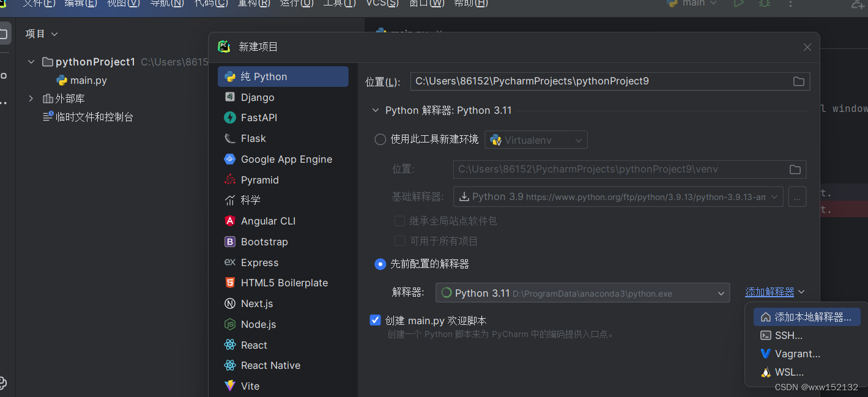Choose Flask project type
Viewport: 868px width, 397px height.
coord(283,138)
